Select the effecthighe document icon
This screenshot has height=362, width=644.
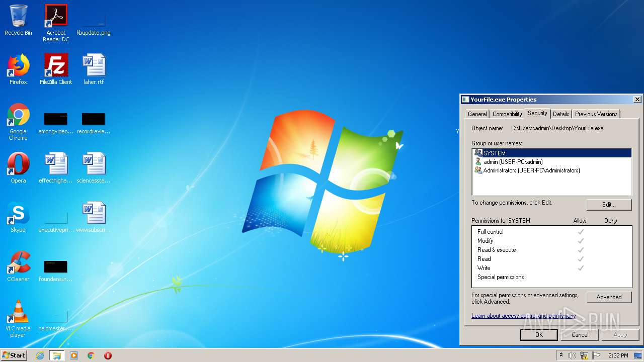click(x=56, y=168)
